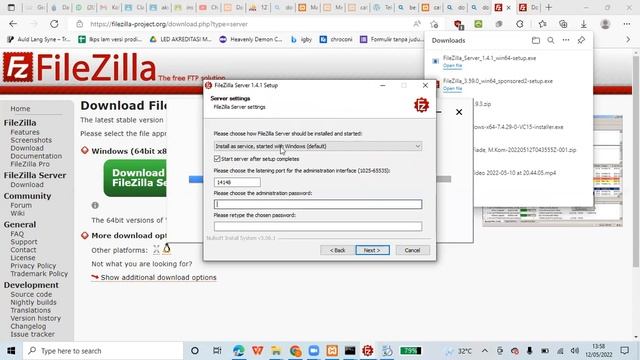Open Privacy Policy sidebar link

(x=33, y=266)
